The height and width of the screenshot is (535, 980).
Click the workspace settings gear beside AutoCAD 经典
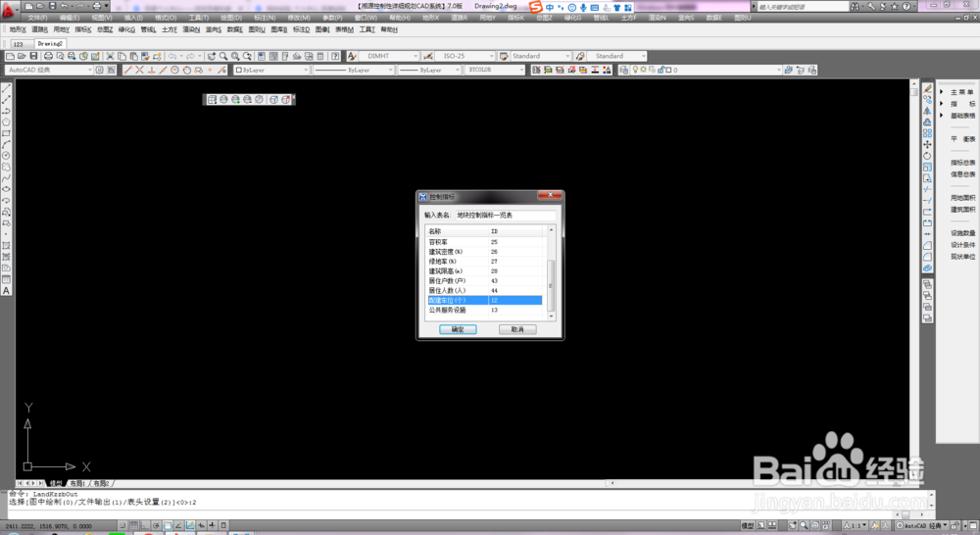[99, 70]
